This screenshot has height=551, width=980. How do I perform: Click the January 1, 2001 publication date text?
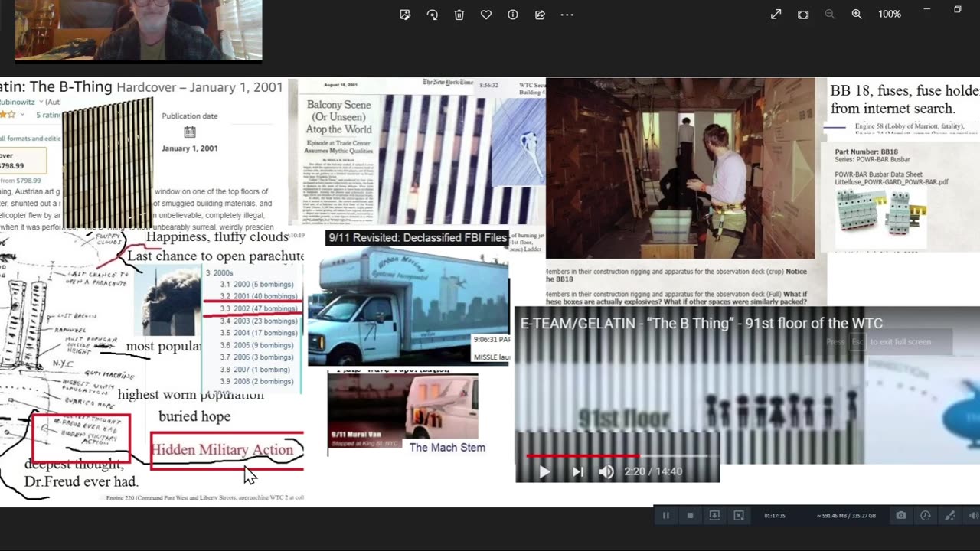[190, 148]
